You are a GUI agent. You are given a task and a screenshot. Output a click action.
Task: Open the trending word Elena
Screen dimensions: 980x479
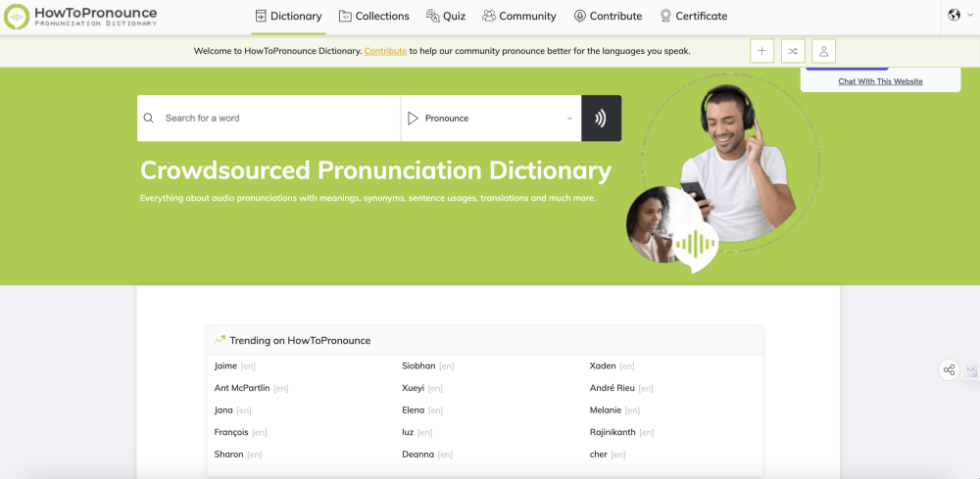tap(414, 410)
